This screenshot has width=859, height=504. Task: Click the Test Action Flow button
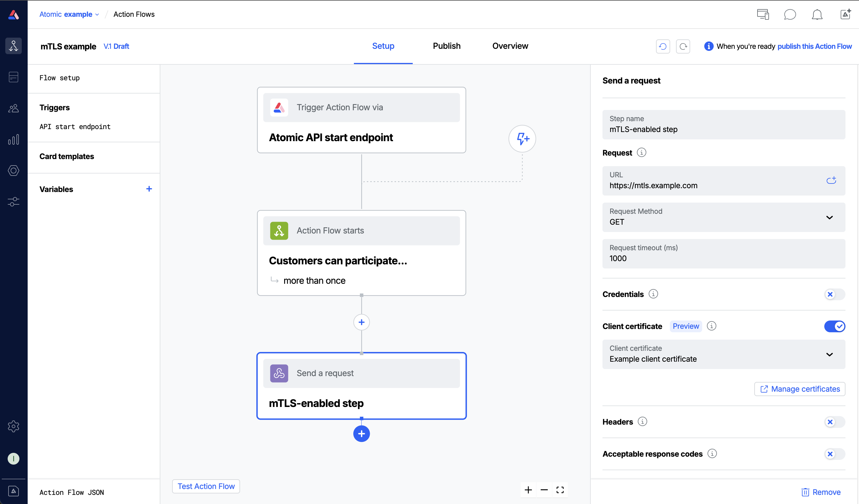tap(206, 486)
